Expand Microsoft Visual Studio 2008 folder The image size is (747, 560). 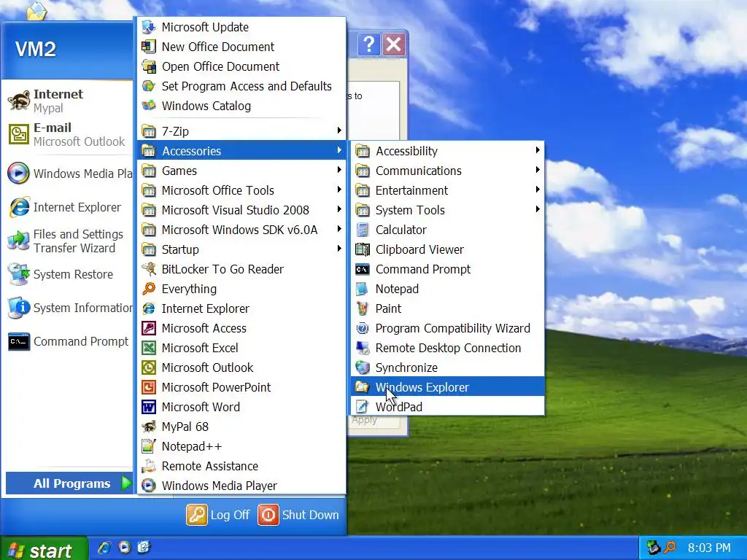(241, 210)
